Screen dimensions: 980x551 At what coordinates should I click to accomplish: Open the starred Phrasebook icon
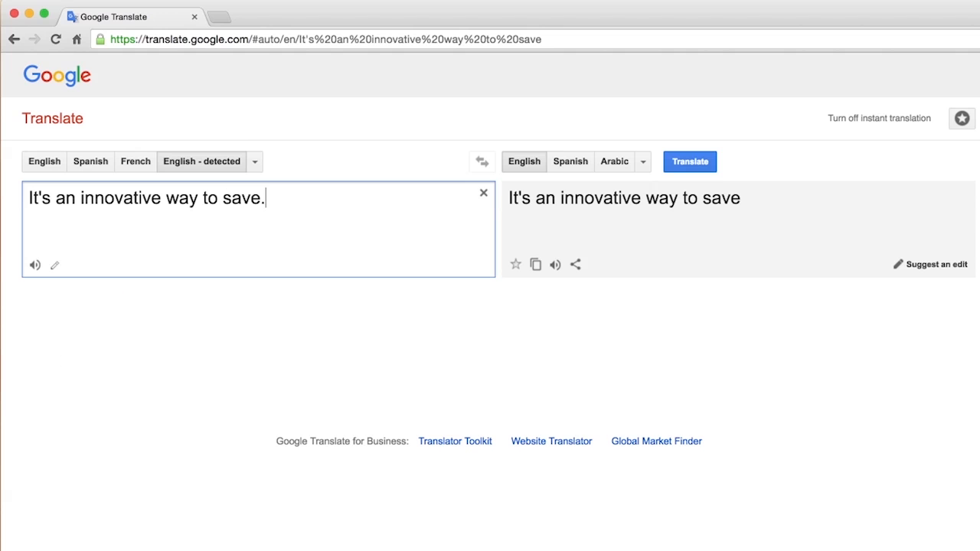point(962,118)
